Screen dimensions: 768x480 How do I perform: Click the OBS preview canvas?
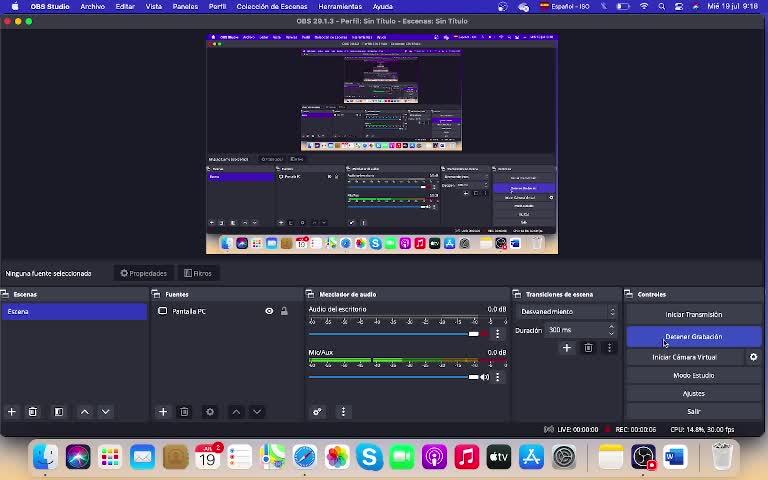(382, 144)
